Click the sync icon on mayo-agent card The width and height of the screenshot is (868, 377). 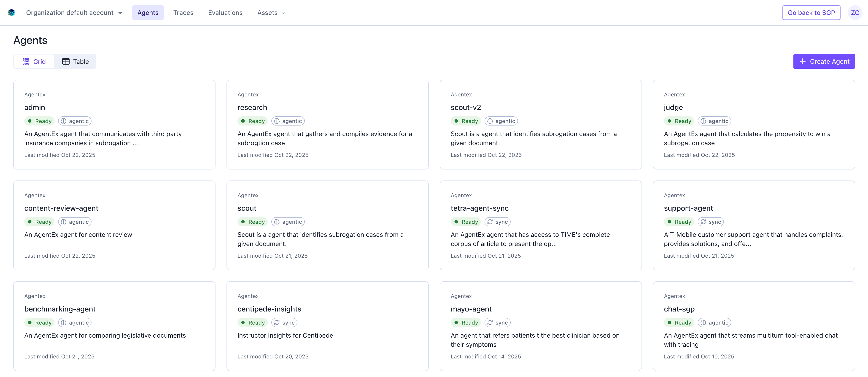point(490,322)
